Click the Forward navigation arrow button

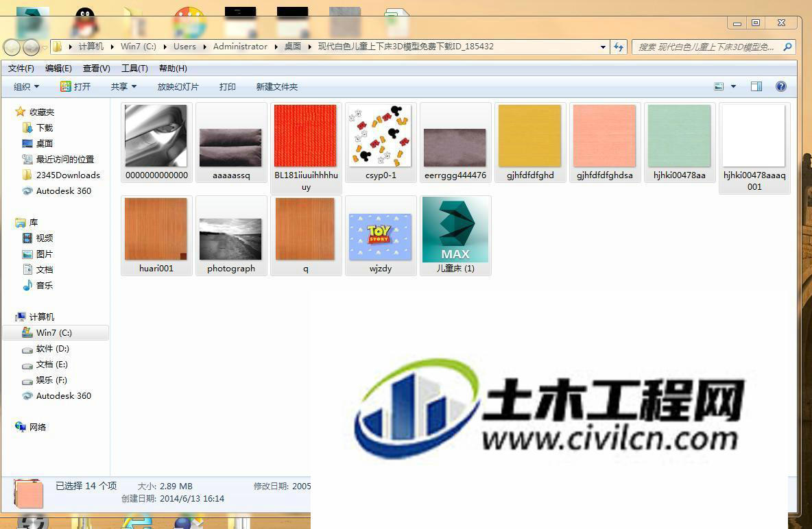[x=31, y=47]
